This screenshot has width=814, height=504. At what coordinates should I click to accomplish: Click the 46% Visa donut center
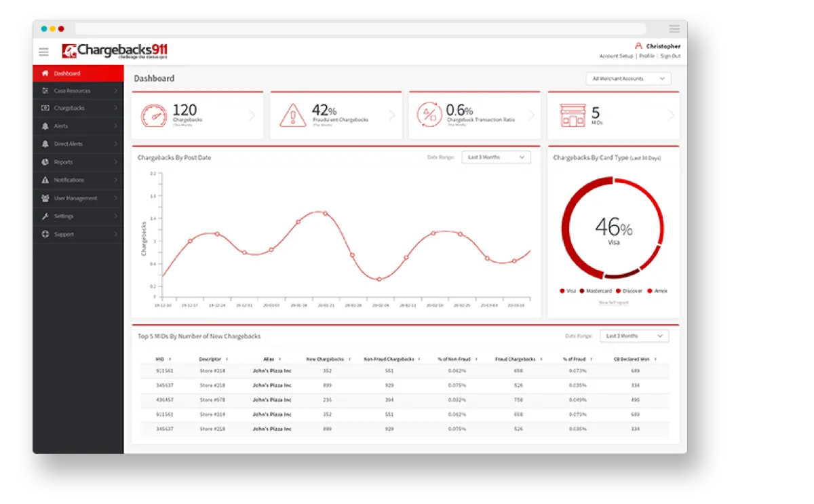[613, 229]
